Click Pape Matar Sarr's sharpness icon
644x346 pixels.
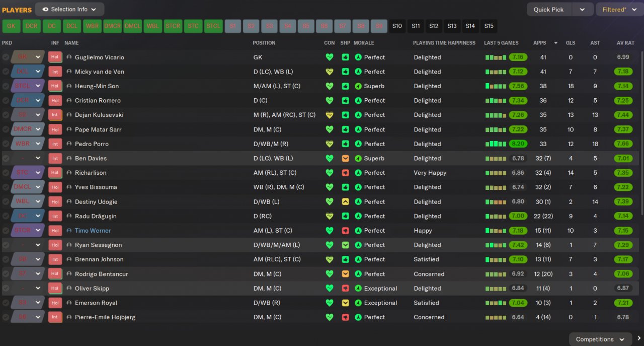coord(345,129)
